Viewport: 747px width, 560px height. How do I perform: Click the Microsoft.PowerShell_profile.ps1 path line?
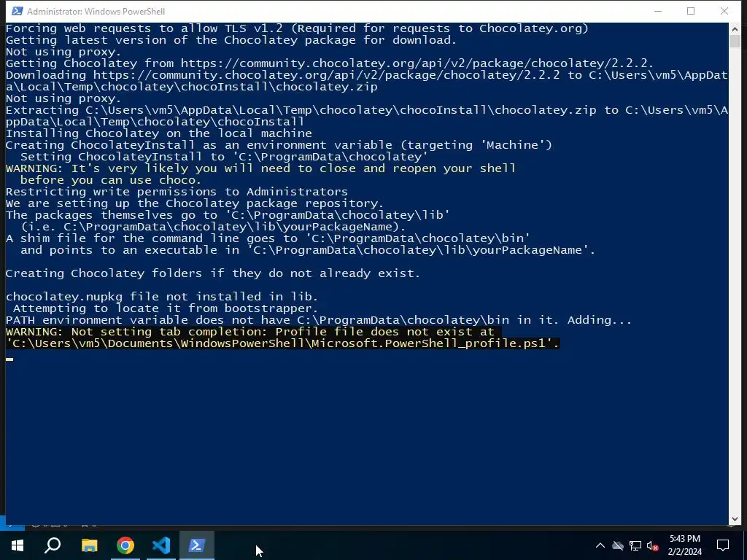coord(282,343)
